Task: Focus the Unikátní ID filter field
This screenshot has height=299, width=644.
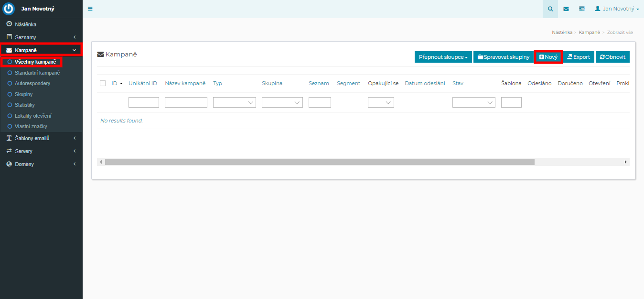Action: click(144, 102)
